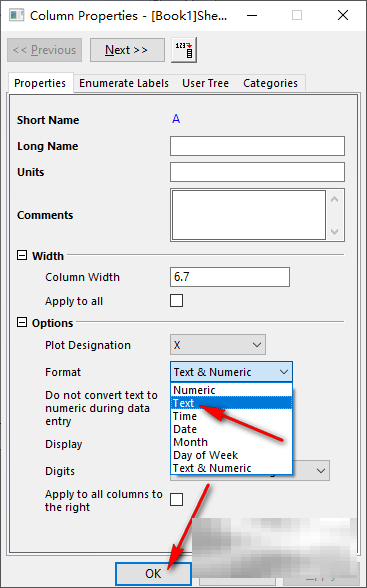
Task: Click the Column Width field
Action: point(230,277)
